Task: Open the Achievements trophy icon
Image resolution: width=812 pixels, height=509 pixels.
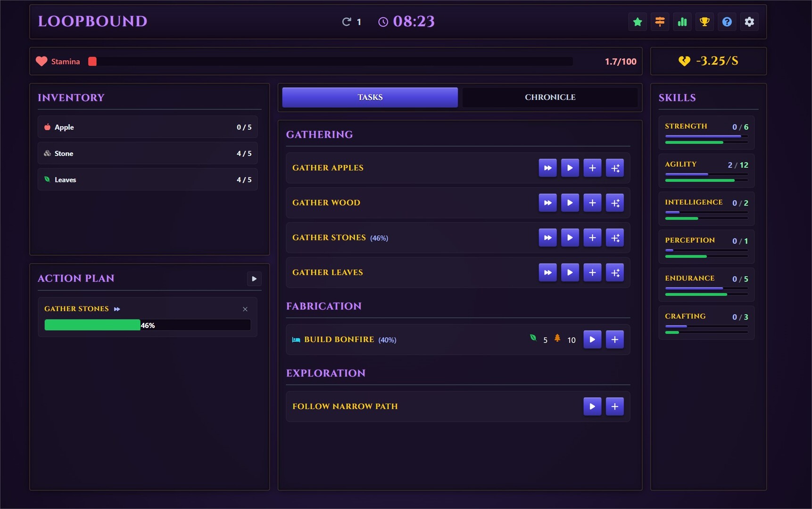Action: (x=704, y=22)
